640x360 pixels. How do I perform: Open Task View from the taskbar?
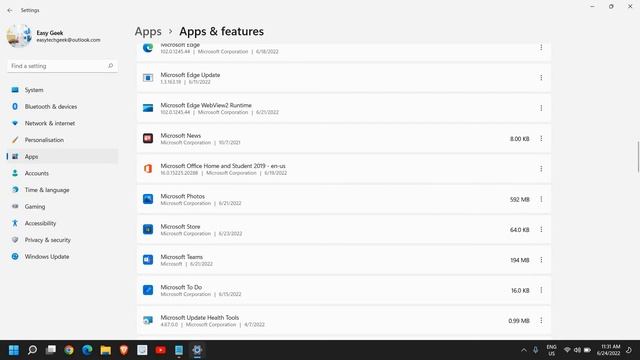[x=51, y=350]
